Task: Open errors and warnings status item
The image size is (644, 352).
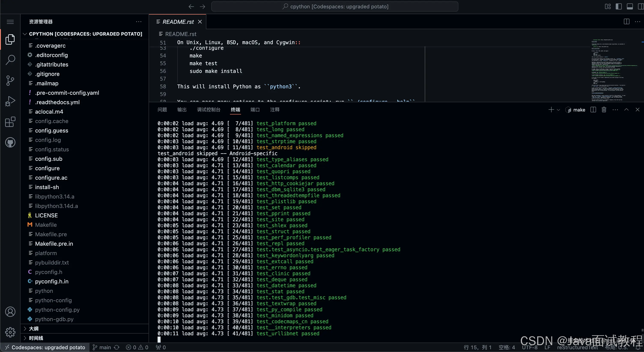Action: pyautogui.click(x=137, y=347)
